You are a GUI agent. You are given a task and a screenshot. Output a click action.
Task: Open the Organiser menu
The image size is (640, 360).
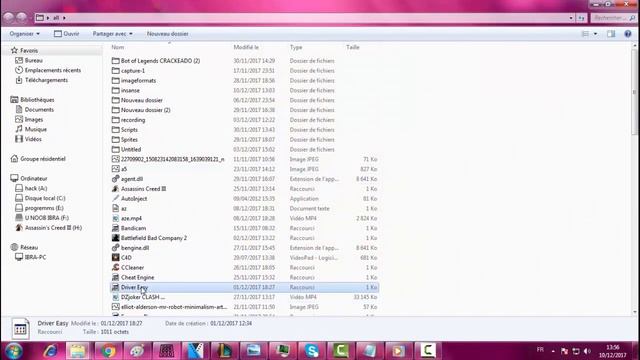pos(24,34)
